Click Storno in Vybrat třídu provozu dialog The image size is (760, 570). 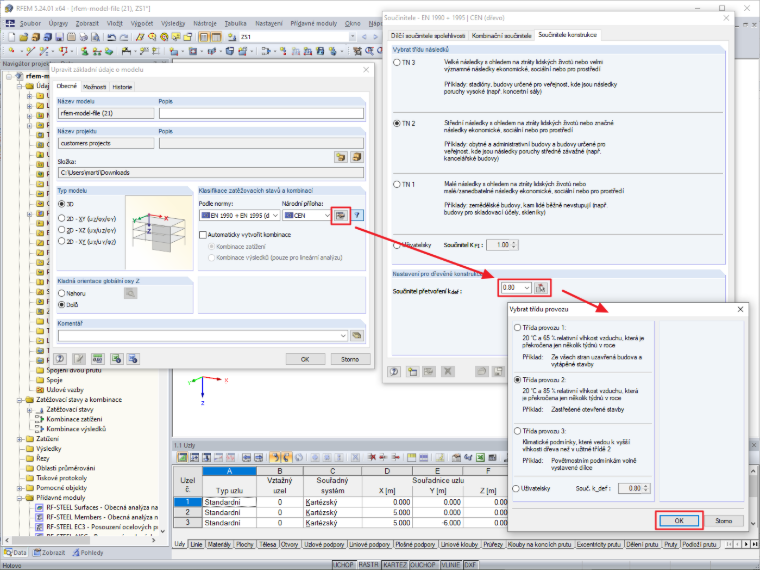click(x=724, y=521)
